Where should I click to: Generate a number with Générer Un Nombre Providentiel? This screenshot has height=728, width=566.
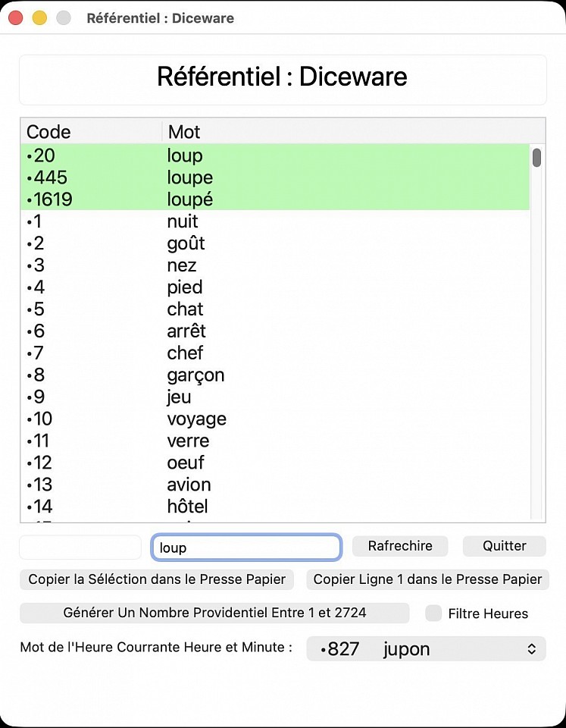tap(214, 613)
